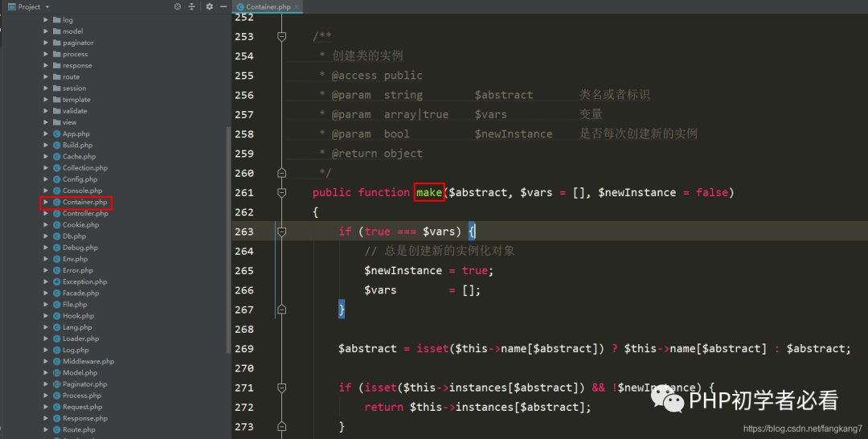Viewport: 868px width, 439px height.
Task: Click line number 269 in the gutter
Action: pos(244,348)
